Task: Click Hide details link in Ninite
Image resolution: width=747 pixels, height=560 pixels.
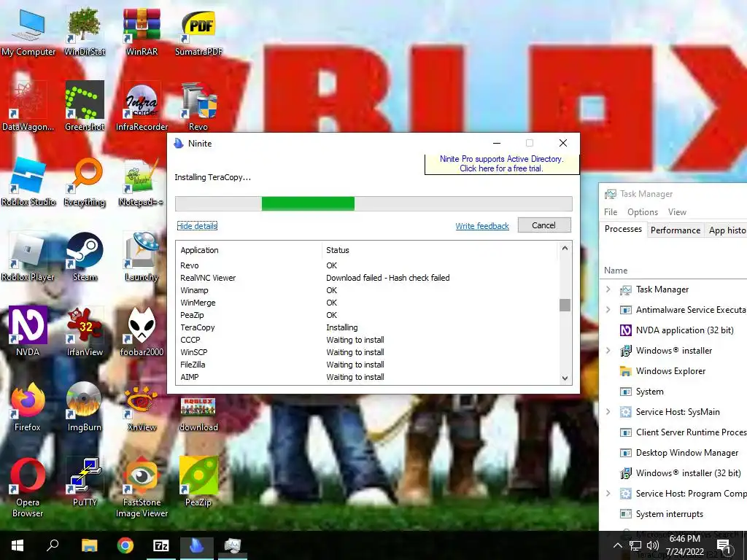Action: pos(197,226)
